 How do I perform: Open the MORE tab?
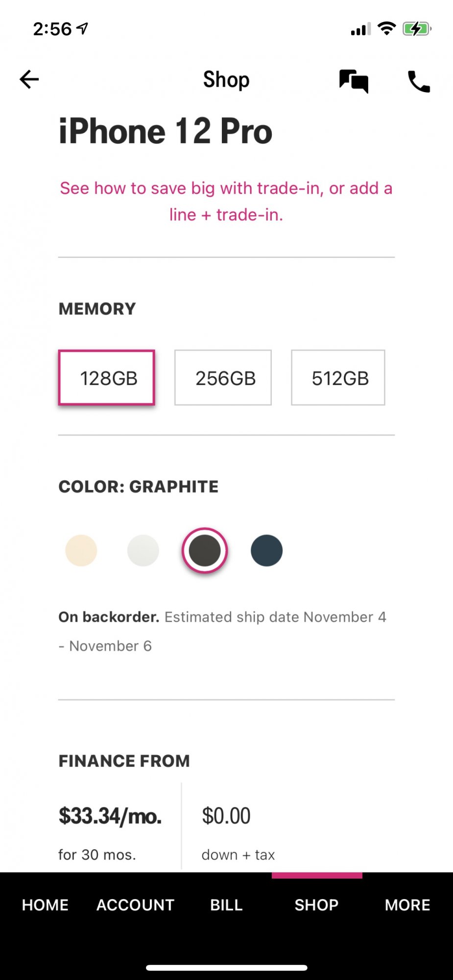[407, 905]
